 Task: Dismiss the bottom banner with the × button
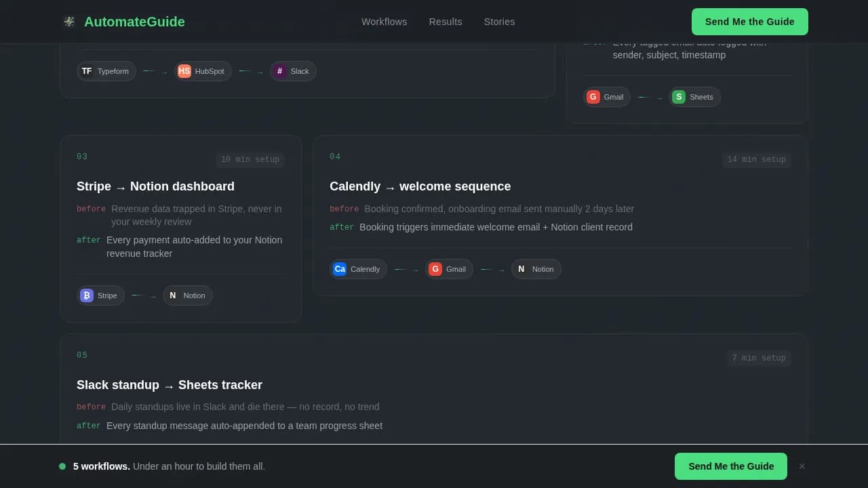[x=802, y=466]
